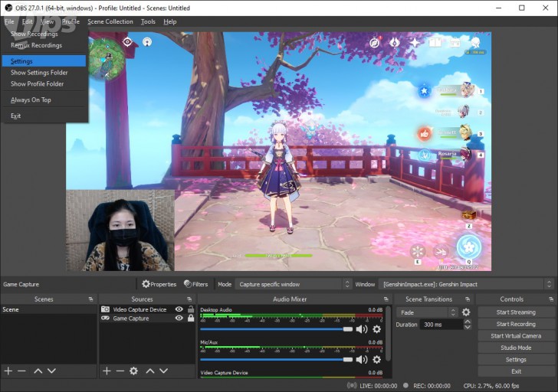The image size is (558, 392).
Task: Click the webcam preview thumbnail
Action: pyautogui.click(x=120, y=230)
